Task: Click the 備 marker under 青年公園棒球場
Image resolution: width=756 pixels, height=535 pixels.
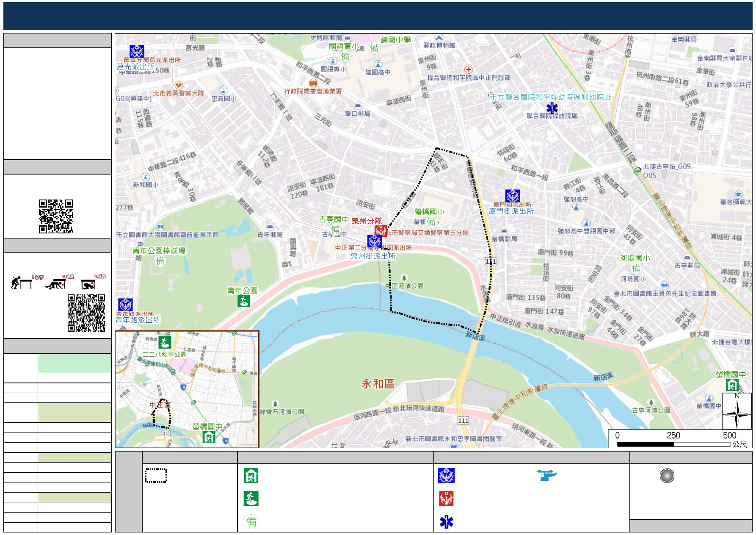Action: (x=161, y=261)
